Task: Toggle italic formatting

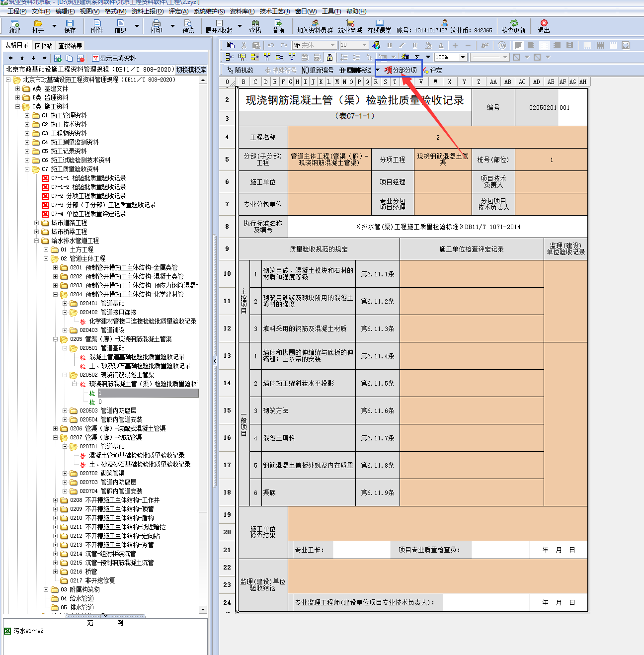Action: pyautogui.click(x=402, y=45)
